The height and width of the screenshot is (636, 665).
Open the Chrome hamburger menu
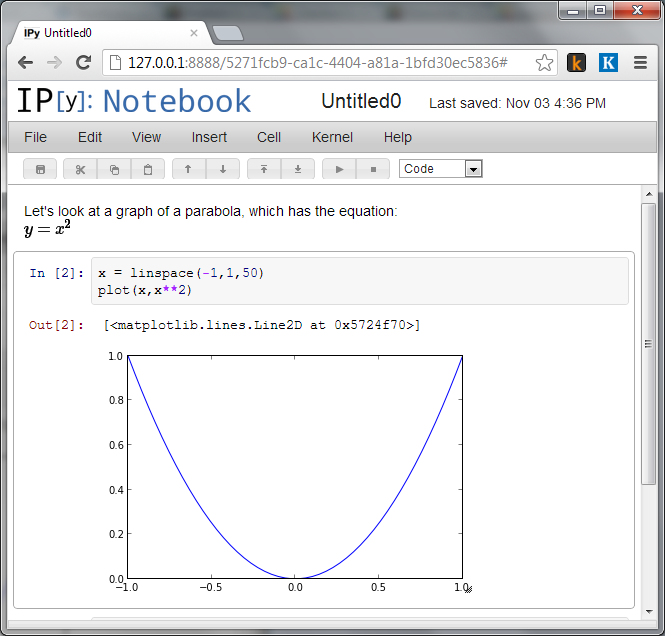click(640, 63)
